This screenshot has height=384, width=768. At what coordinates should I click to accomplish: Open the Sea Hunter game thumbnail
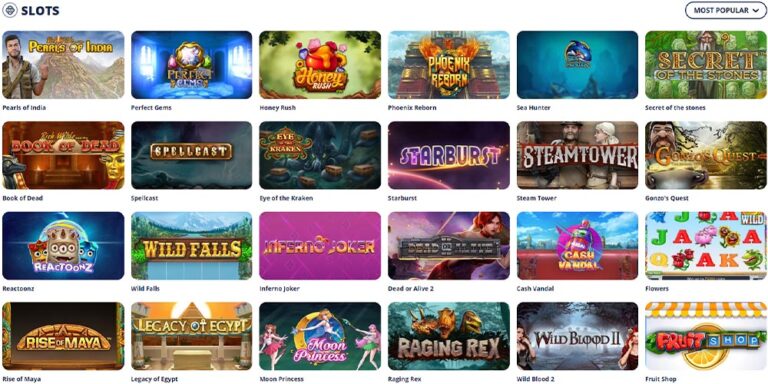coord(577,65)
